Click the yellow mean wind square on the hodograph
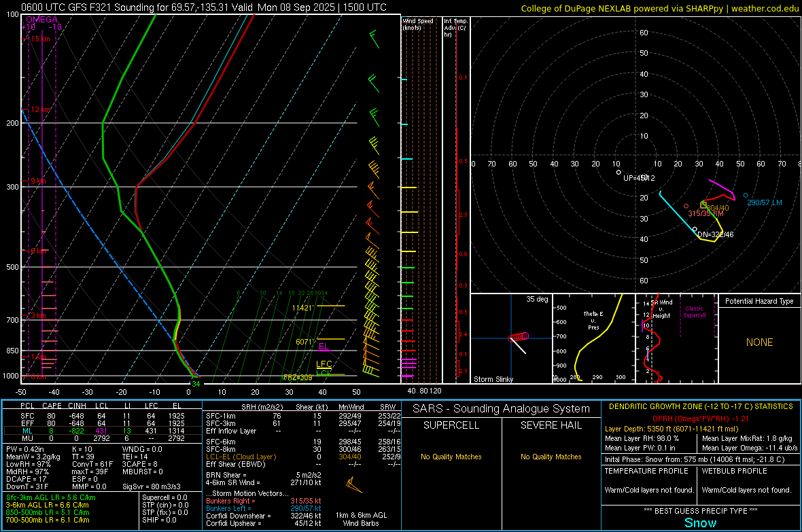The width and height of the screenshot is (802, 532). point(704,205)
